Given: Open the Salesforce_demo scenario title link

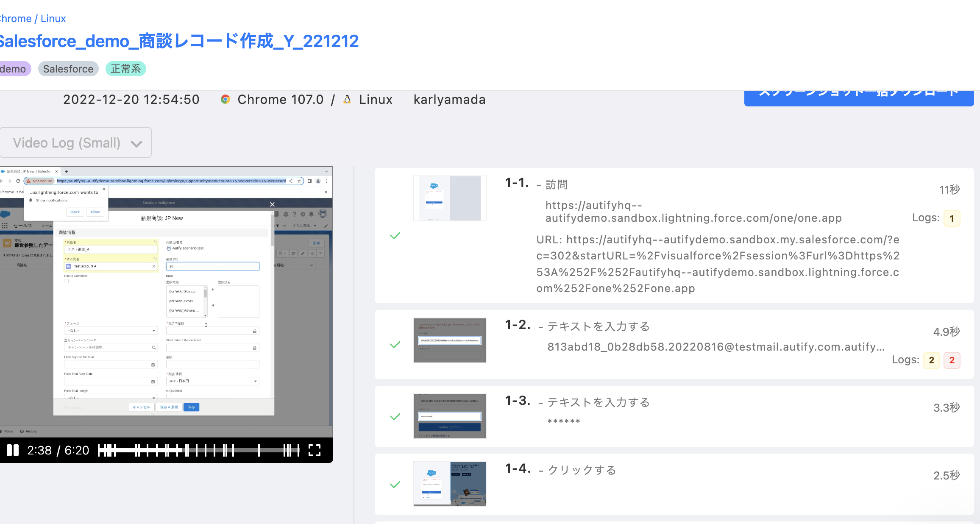Looking at the screenshot, I should 179,42.
